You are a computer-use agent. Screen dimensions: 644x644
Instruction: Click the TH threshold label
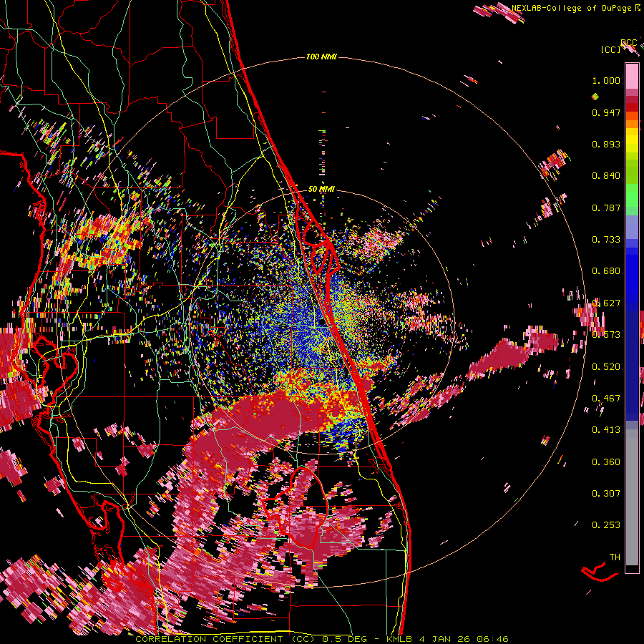pyautogui.click(x=615, y=557)
